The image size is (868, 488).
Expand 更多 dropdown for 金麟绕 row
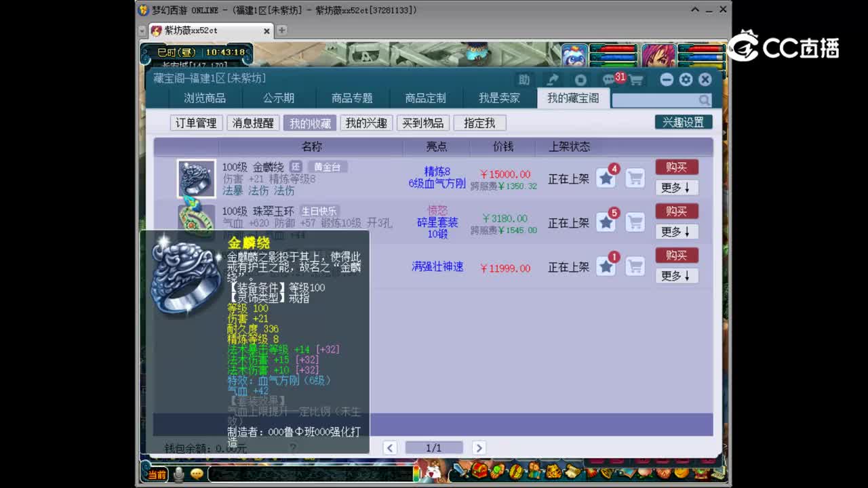677,187
